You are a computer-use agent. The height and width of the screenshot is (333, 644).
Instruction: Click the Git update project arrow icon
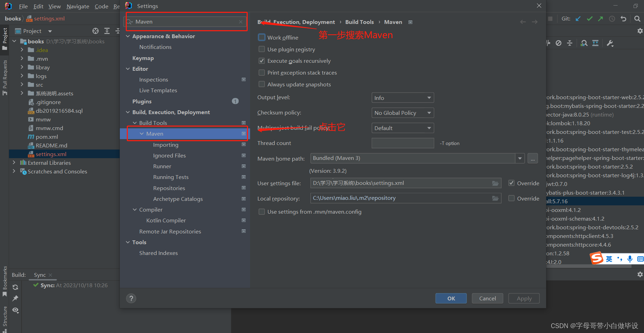[578, 19]
